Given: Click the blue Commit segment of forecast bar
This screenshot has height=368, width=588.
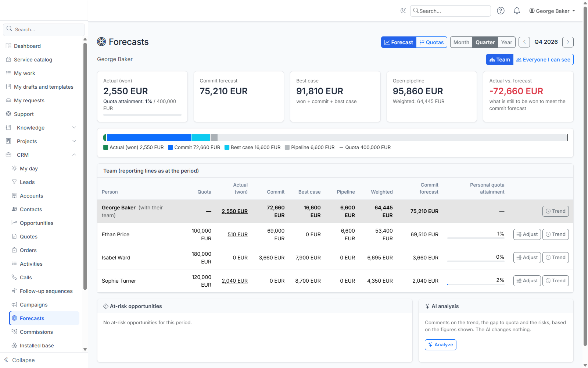Looking at the screenshot, I should click(149, 138).
